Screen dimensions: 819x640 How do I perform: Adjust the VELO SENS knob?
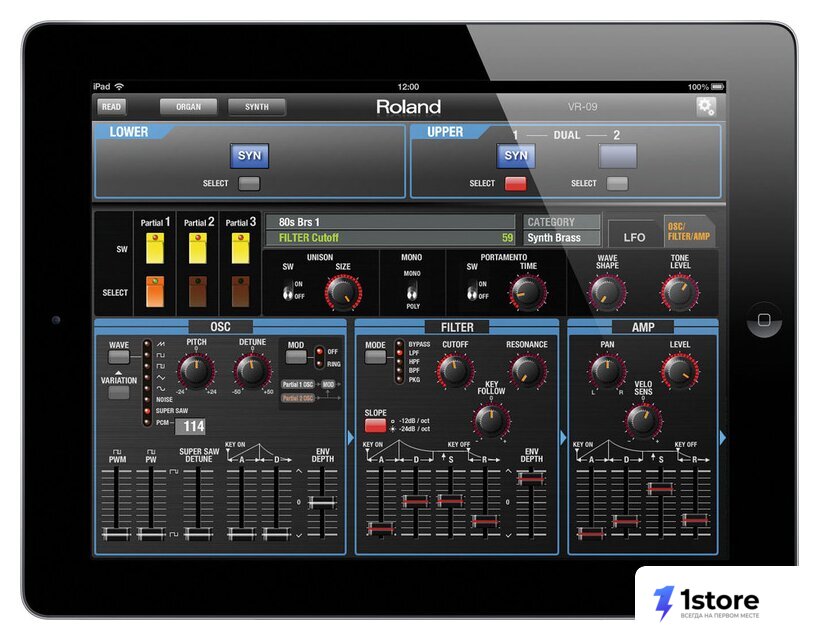[643, 420]
